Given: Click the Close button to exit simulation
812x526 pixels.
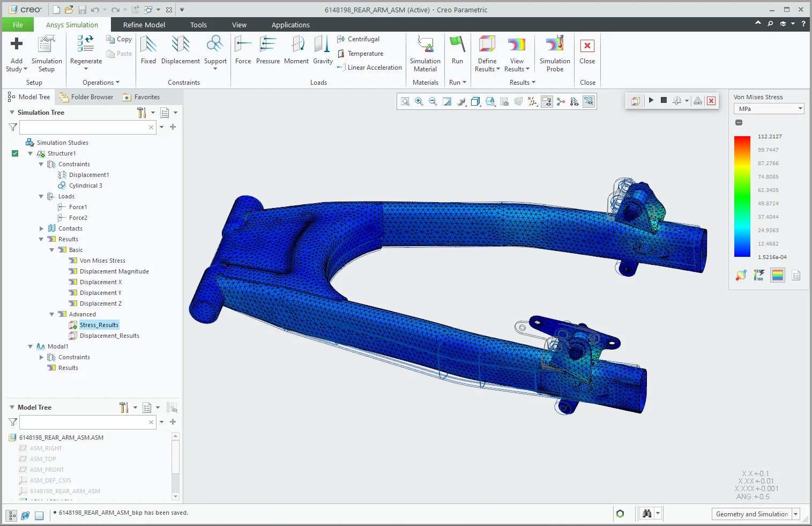Looking at the screenshot, I should 587,52.
